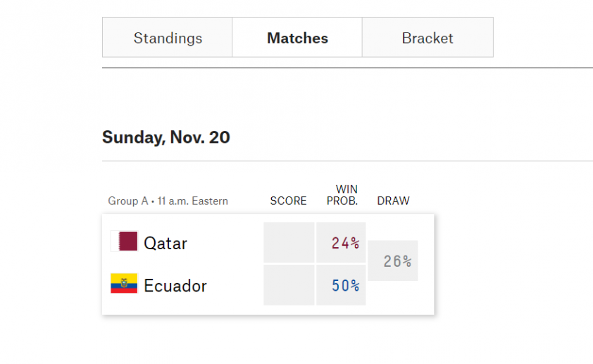Viewport: 593px width, 364px height.
Task: Click Qatar's empty score box
Action: click(x=289, y=242)
